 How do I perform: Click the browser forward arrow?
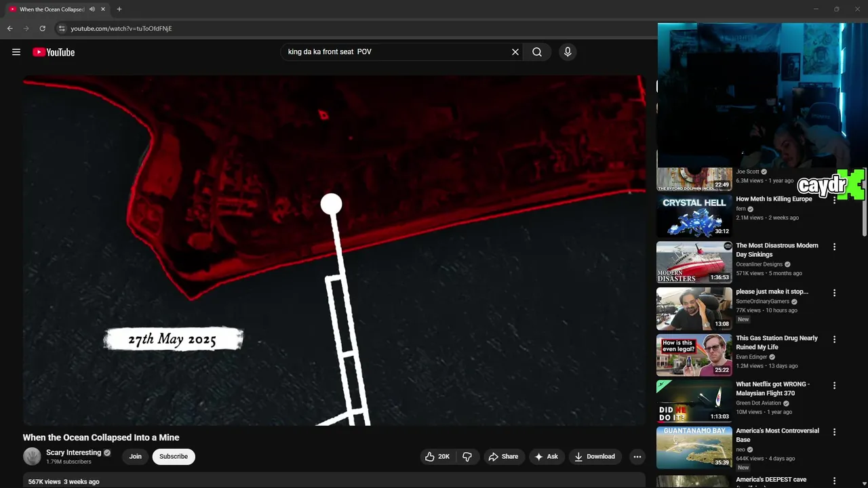pyautogui.click(x=26, y=28)
